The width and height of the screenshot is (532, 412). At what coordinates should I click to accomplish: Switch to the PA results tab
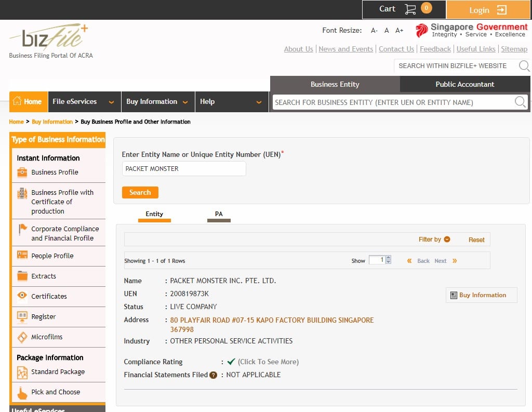pyautogui.click(x=219, y=214)
